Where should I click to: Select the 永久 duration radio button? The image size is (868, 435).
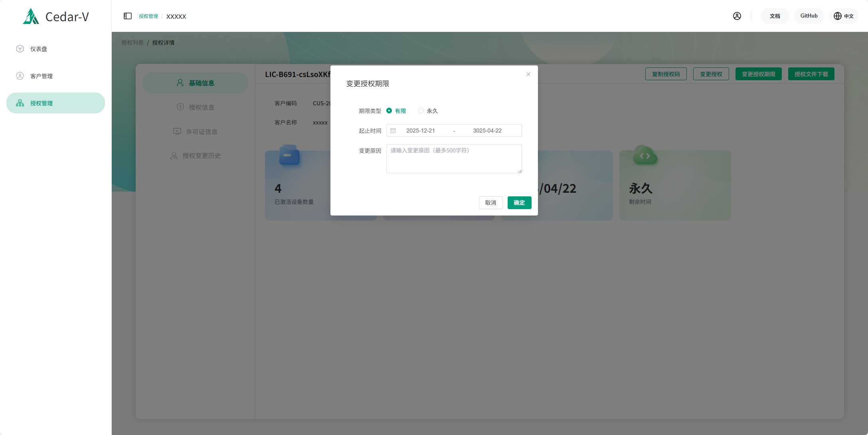click(x=421, y=111)
